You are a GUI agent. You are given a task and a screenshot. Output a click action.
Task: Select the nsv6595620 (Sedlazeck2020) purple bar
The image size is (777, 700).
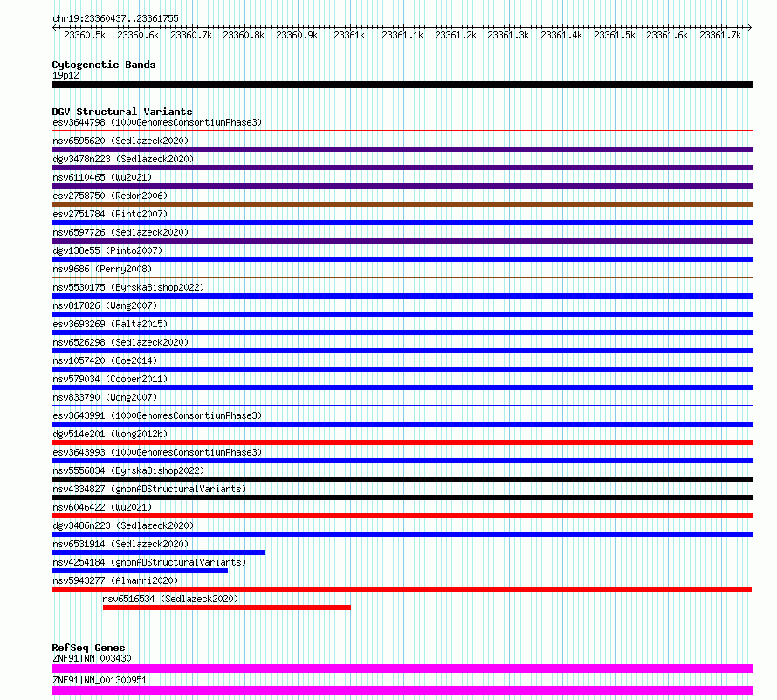click(x=402, y=149)
